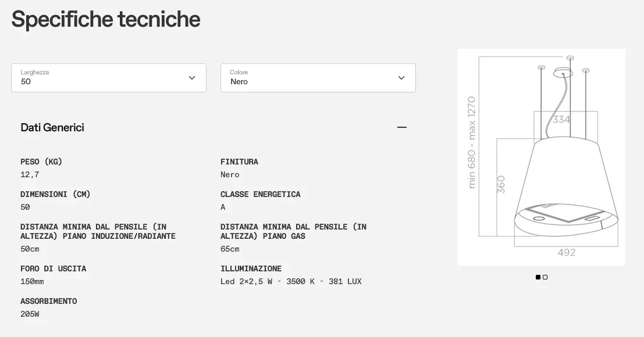The width and height of the screenshot is (644, 337).
Task: Click the DIMENSIONI (CM) label
Action: tap(55, 194)
